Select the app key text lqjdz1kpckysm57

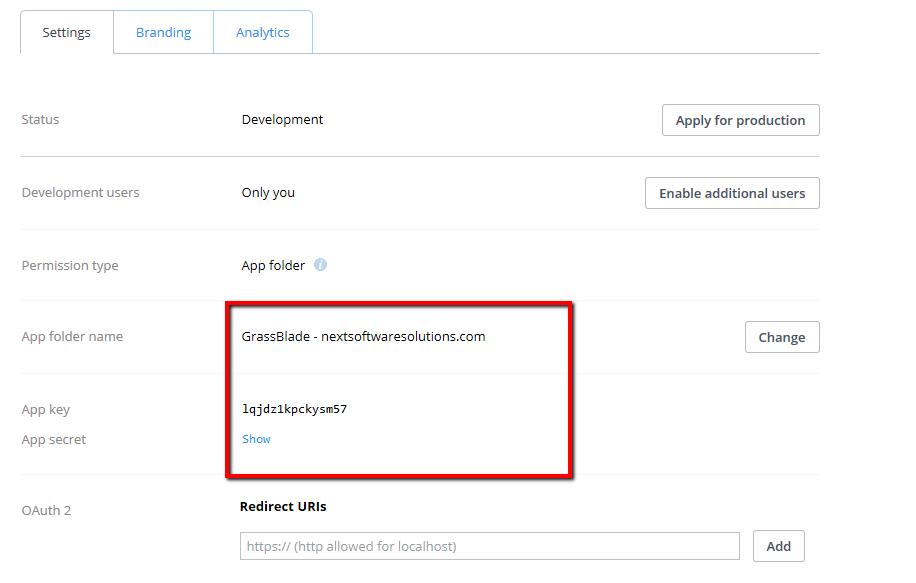coord(294,409)
